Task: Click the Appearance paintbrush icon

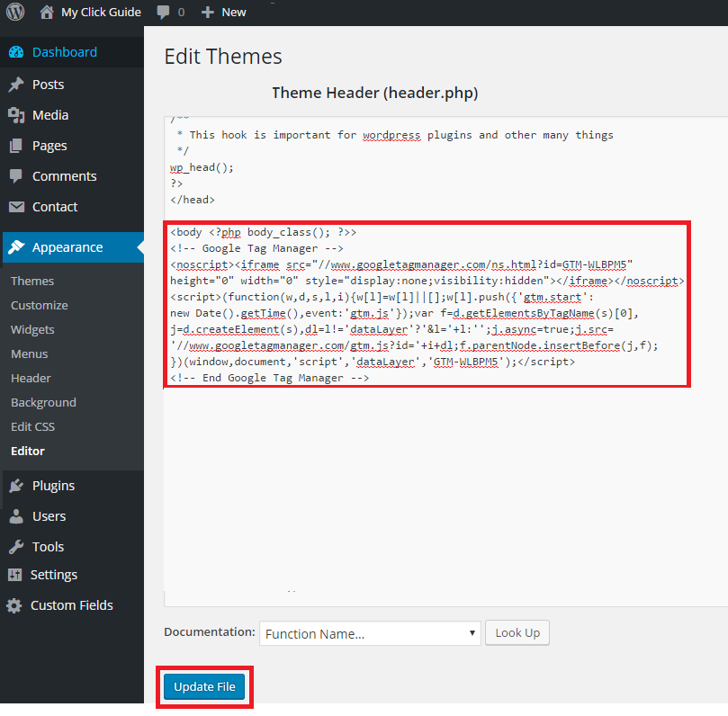Action: (16, 247)
